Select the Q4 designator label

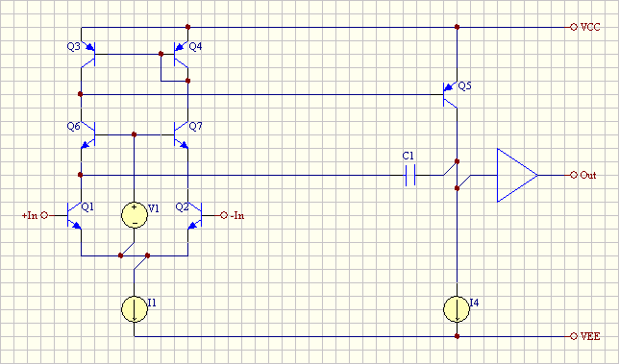point(195,46)
